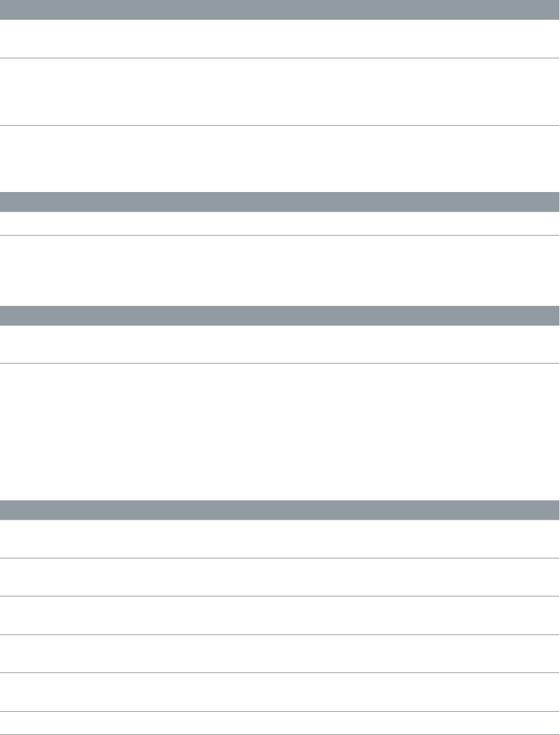This screenshot has height=735, width=560.
Task: Select thin last row at table bottom
Action: coord(280,723)
